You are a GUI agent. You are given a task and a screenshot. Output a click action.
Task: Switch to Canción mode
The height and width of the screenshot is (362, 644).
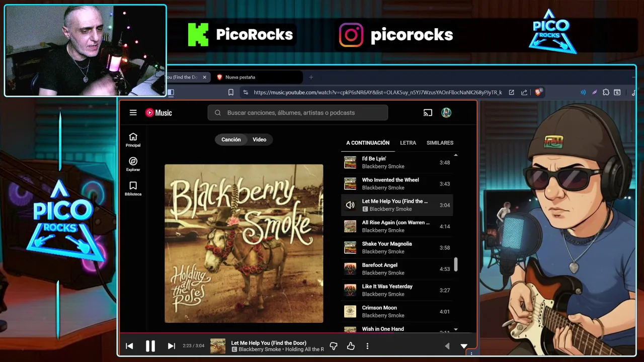tap(231, 139)
